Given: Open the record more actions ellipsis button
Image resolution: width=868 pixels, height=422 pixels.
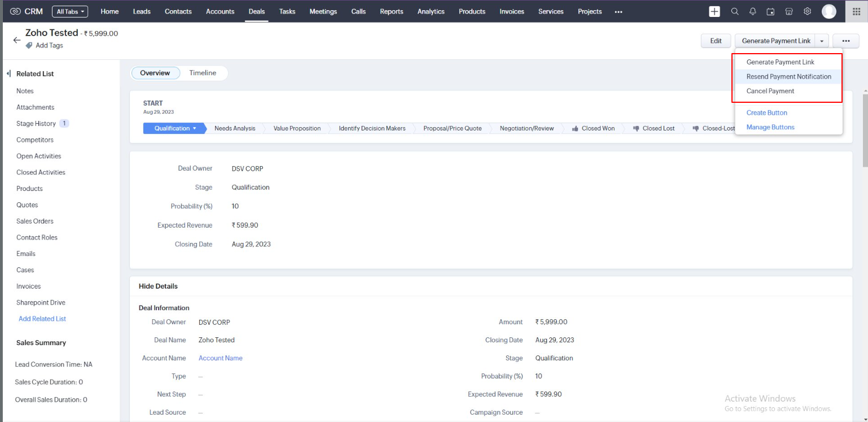Looking at the screenshot, I should (846, 41).
